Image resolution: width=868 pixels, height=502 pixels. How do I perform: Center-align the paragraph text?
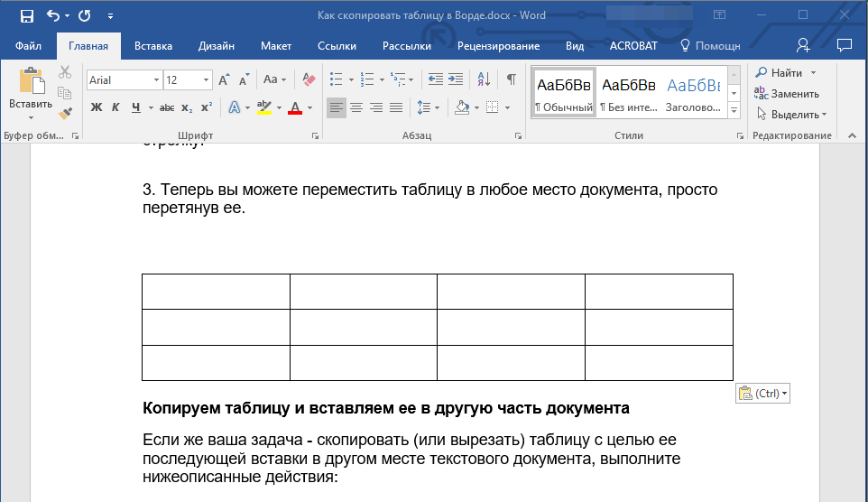[x=356, y=107]
